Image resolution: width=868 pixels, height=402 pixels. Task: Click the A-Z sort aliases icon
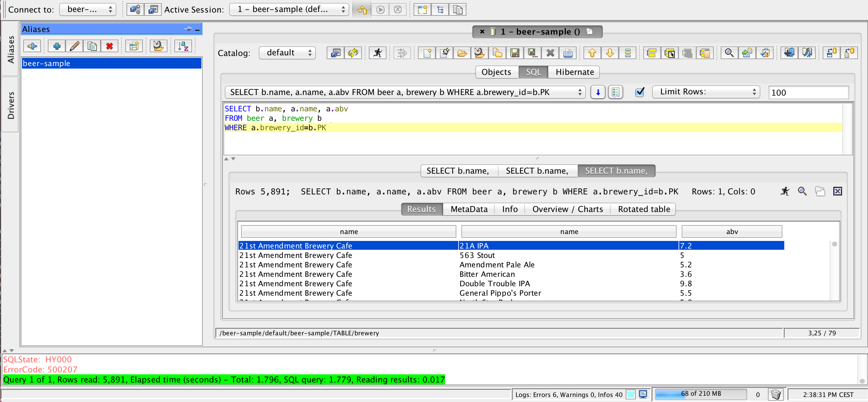coord(183,46)
